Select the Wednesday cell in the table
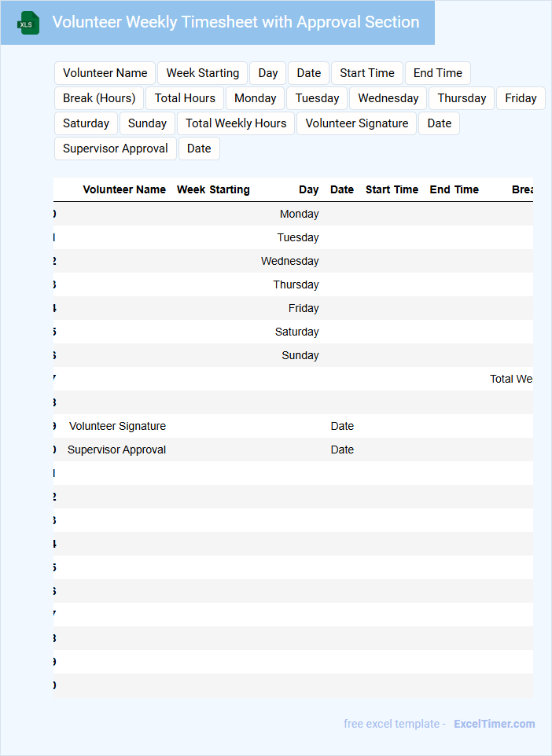 pos(290,261)
